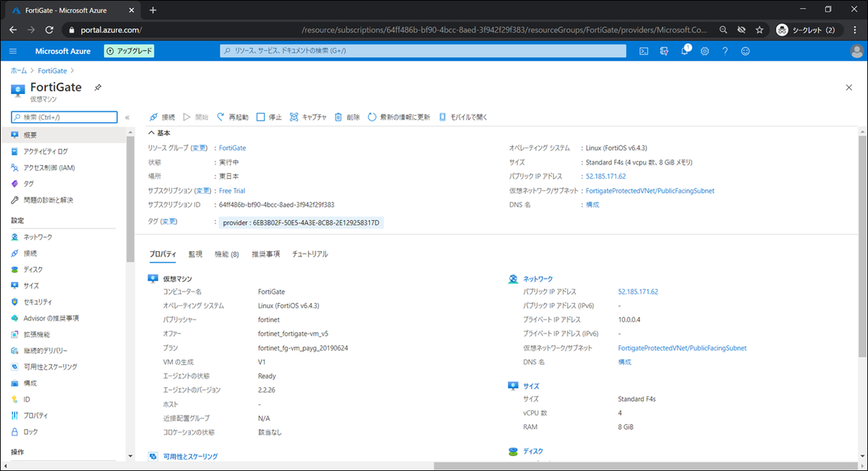
Task: Close the FortiGate blade
Action: [849, 87]
